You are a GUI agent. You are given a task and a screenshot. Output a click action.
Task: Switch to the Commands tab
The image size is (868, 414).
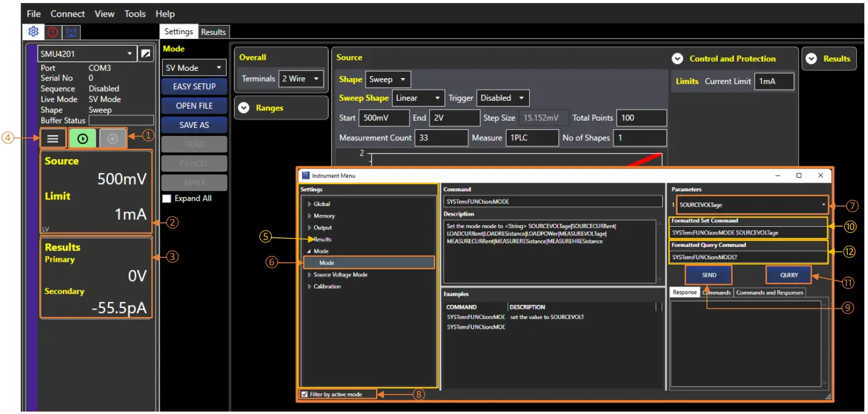(x=717, y=293)
